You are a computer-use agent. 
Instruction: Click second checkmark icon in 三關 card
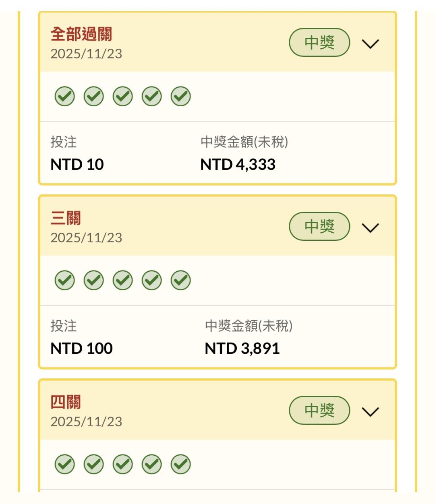pyautogui.click(x=94, y=280)
